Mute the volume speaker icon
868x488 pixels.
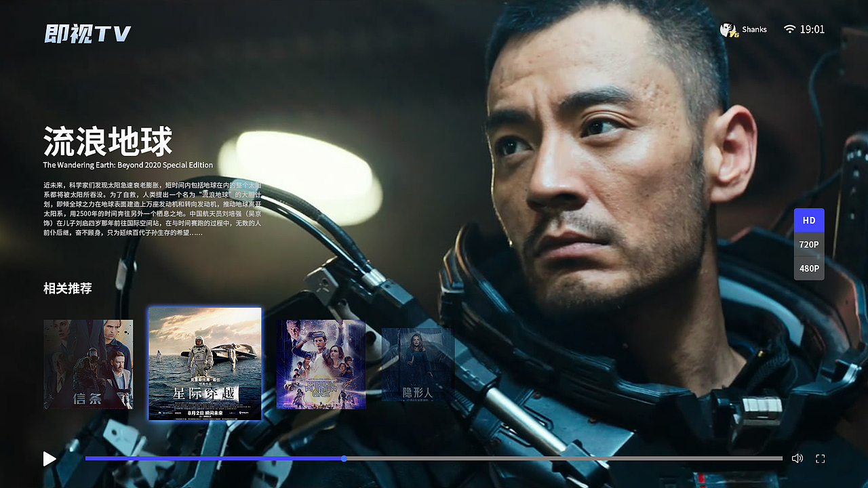coord(797,458)
